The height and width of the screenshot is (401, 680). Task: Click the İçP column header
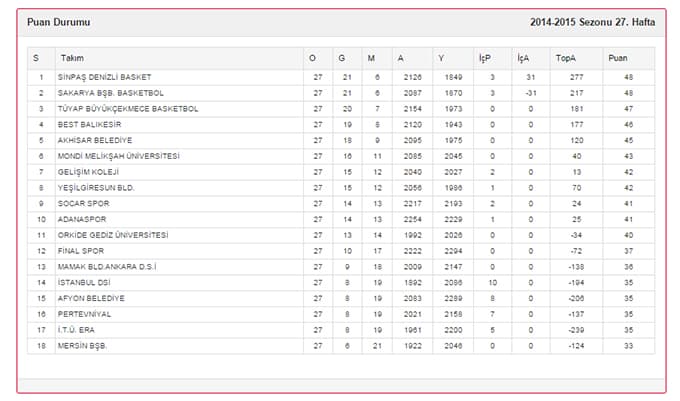tap(484, 58)
